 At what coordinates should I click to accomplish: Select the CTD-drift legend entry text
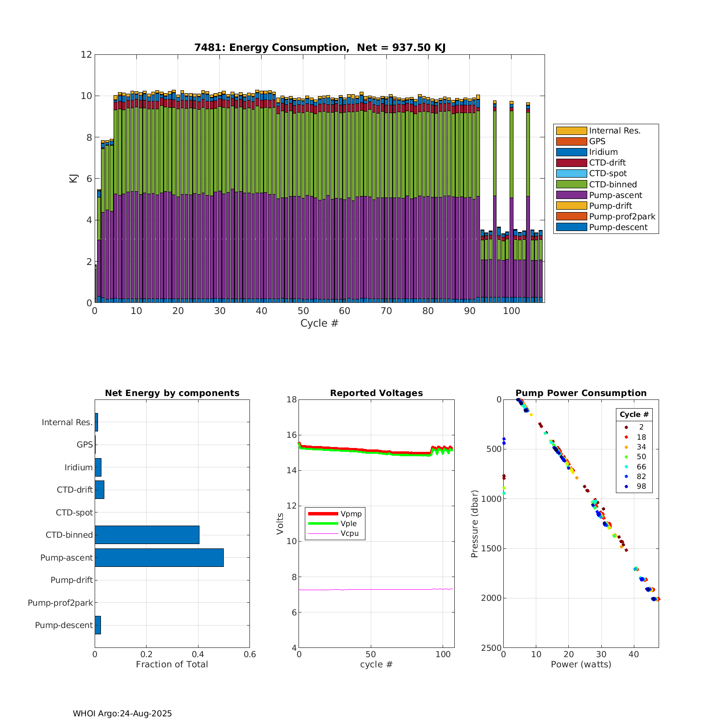(x=607, y=163)
